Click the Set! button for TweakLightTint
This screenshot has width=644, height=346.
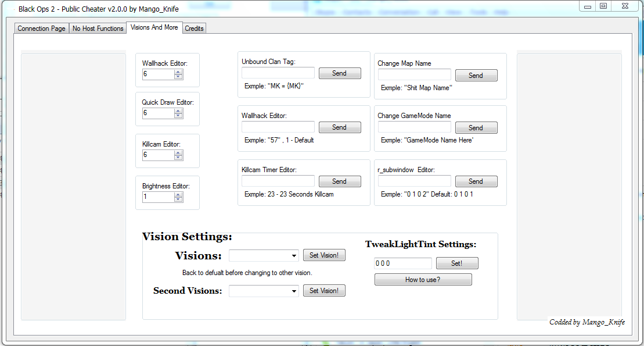pos(456,263)
